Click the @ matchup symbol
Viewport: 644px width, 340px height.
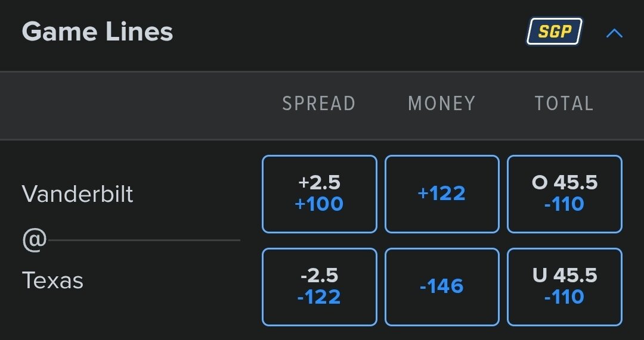tap(34, 241)
